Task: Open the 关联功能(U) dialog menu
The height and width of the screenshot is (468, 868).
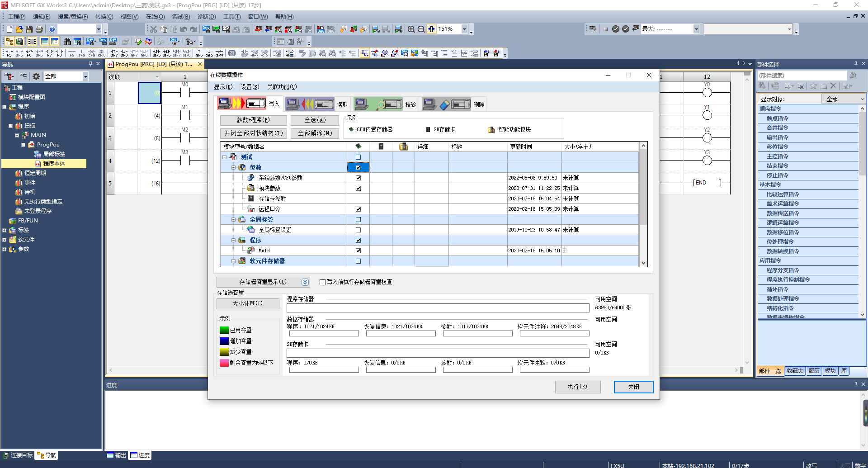Action: pos(282,87)
